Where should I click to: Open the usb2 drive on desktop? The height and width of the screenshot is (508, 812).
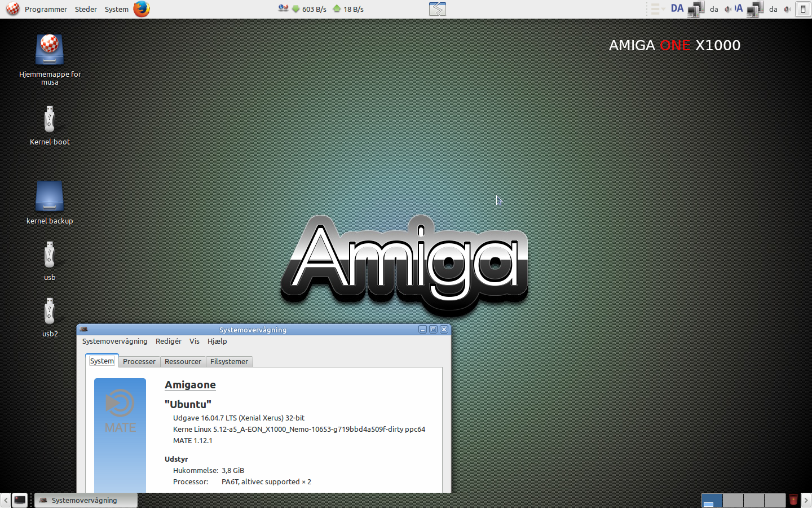click(50, 312)
